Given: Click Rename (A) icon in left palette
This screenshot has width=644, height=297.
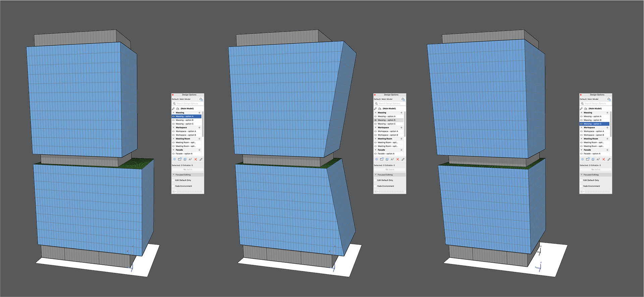Looking at the screenshot, I should click(x=190, y=159).
